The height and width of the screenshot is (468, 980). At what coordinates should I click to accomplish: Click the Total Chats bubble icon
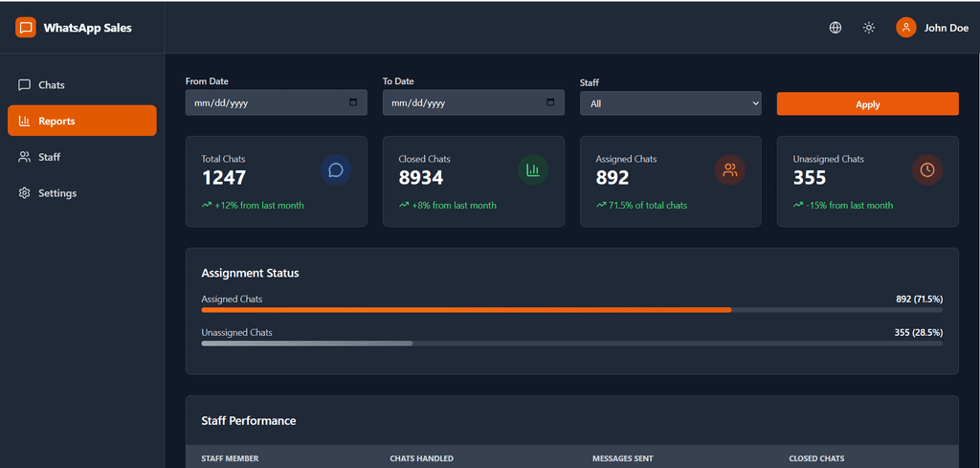coord(336,170)
